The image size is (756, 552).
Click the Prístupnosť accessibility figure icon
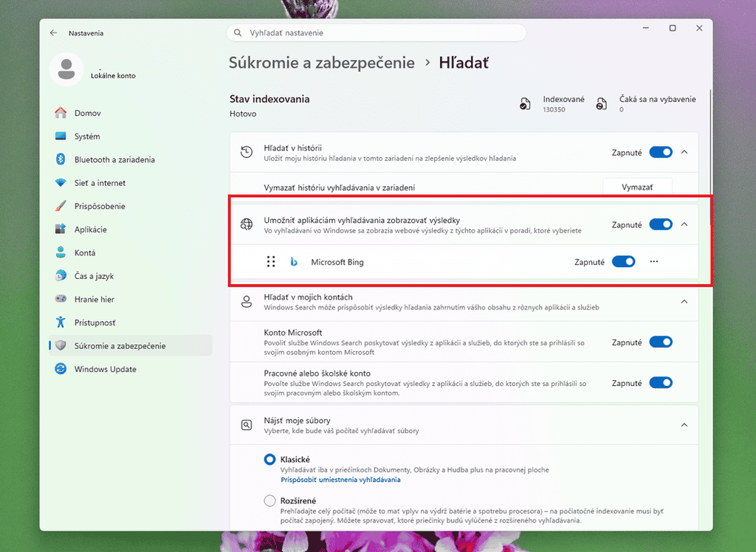click(x=61, y=322)
